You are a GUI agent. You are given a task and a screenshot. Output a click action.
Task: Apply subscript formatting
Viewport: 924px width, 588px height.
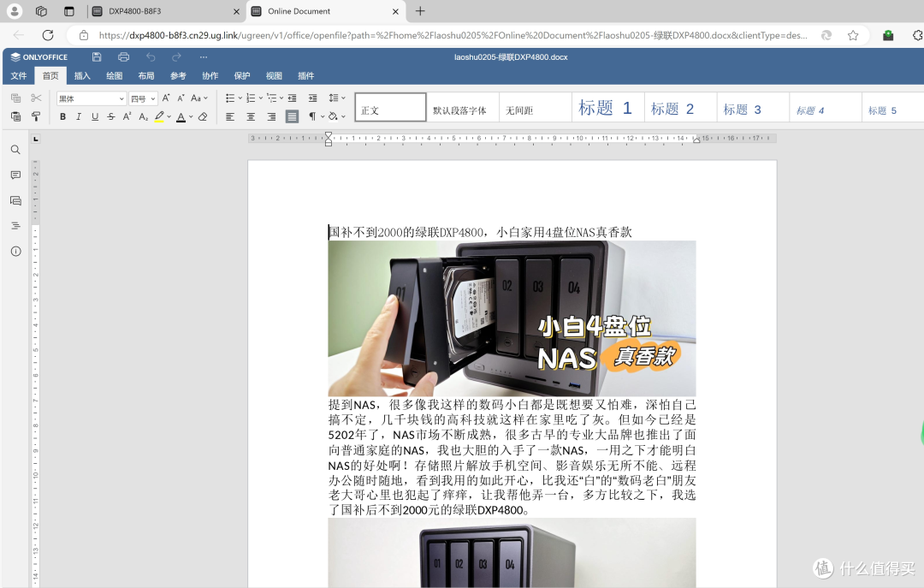(x=143, y=116)
